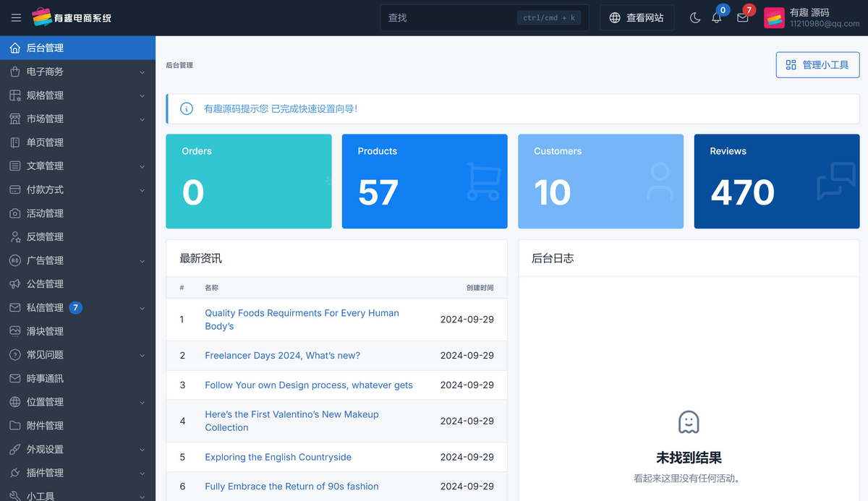The image size is (868, 501).
Task: Toggle dark mode moon icon
Action: (x=695, y=18)
